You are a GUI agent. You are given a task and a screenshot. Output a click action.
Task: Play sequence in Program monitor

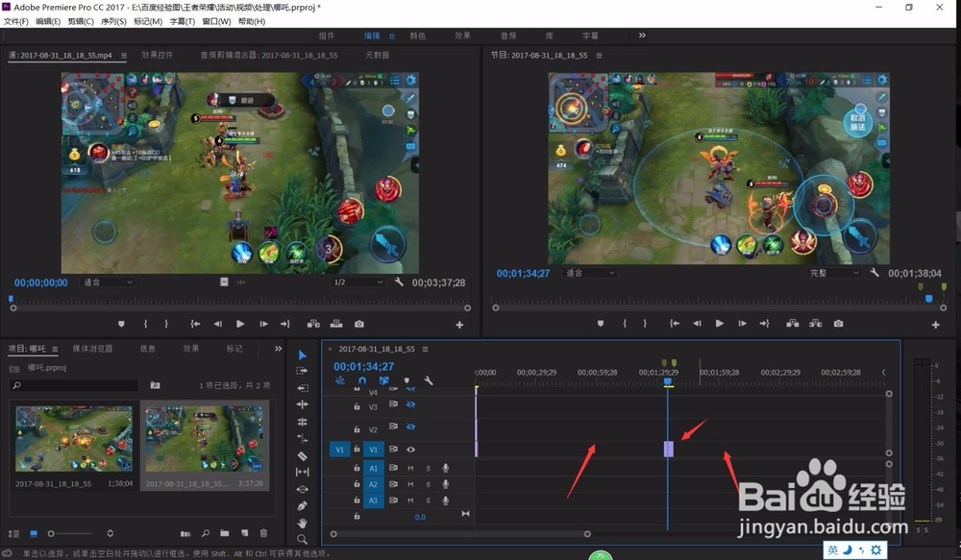click(x=720, y=324)
